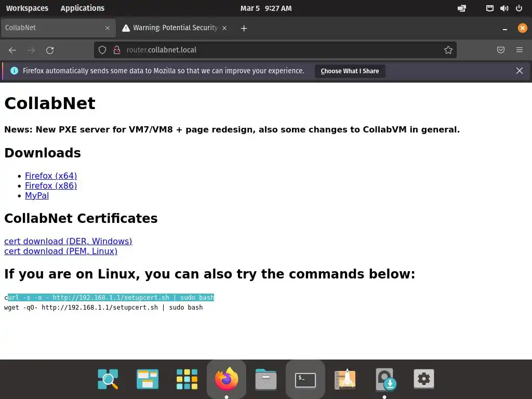Image resolution: width=532 pixels, height=399 pixels.
Task: Click the CollabNet page heading
Action: click(50, 103)
